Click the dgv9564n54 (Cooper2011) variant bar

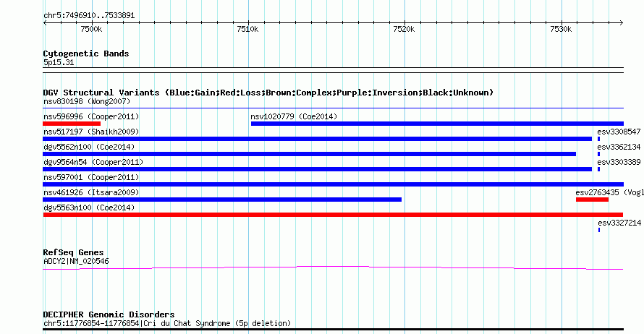(x=317, y=169)
